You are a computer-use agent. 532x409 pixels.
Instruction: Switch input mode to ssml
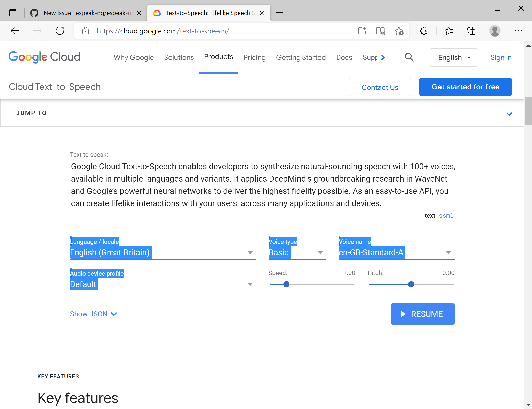[x=446, y=216]
